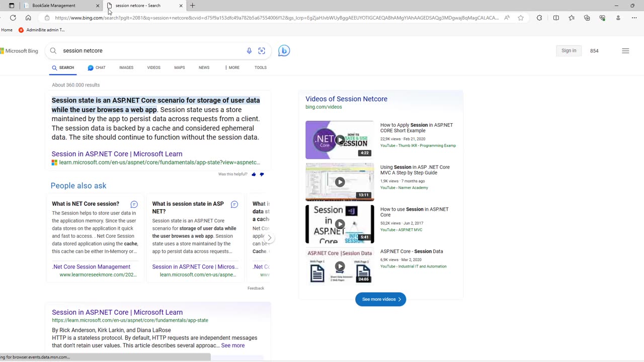Image resolution: width=644 pixels, height=362 pixels.
Task: Edit the 'session netcore' search query field
Action: 151,51
